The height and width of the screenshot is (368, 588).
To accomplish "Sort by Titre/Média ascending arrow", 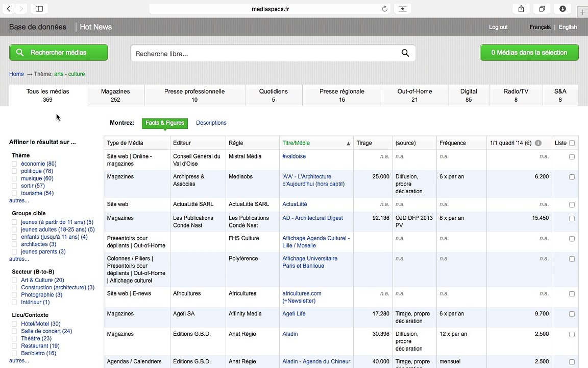I will (x=348, y=144).
